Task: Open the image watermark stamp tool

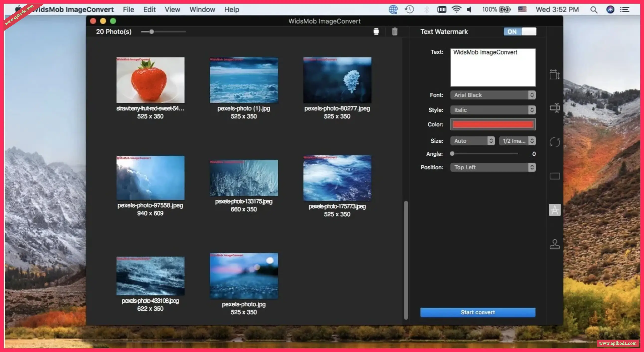Action: click(x=554, y=244)
